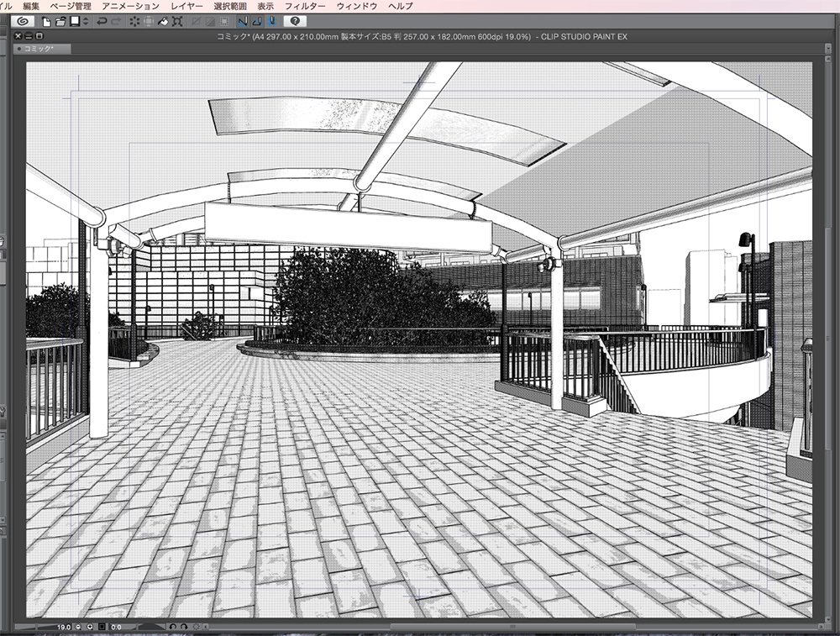Image resolution: width=840 pixels, height=636 pixels.
Task: Open the ウィンドウ menu
Action: tap(357, 6)
